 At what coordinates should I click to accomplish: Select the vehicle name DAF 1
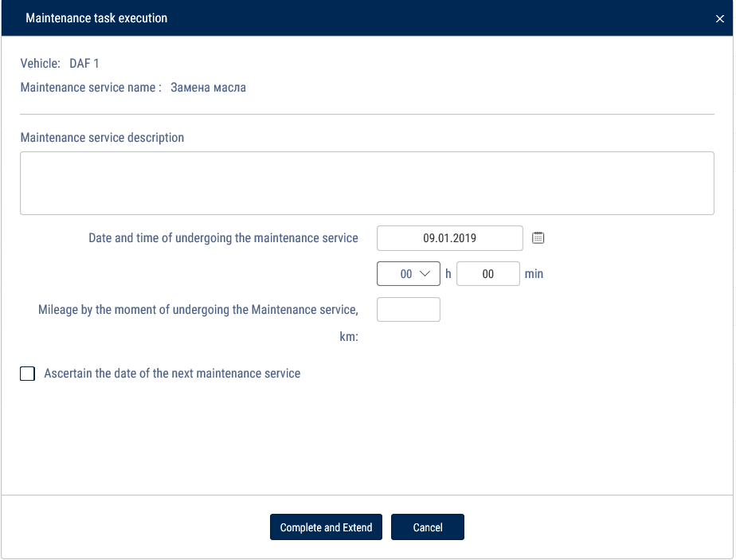84,64
